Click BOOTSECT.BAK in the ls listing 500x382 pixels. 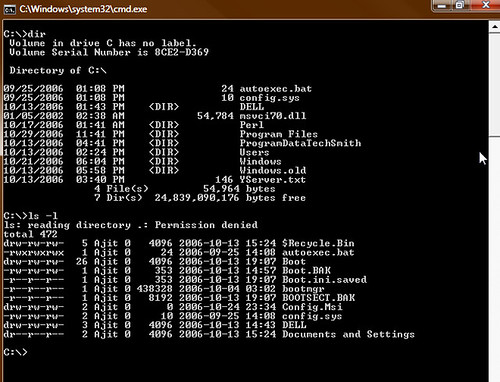(318, 298)
